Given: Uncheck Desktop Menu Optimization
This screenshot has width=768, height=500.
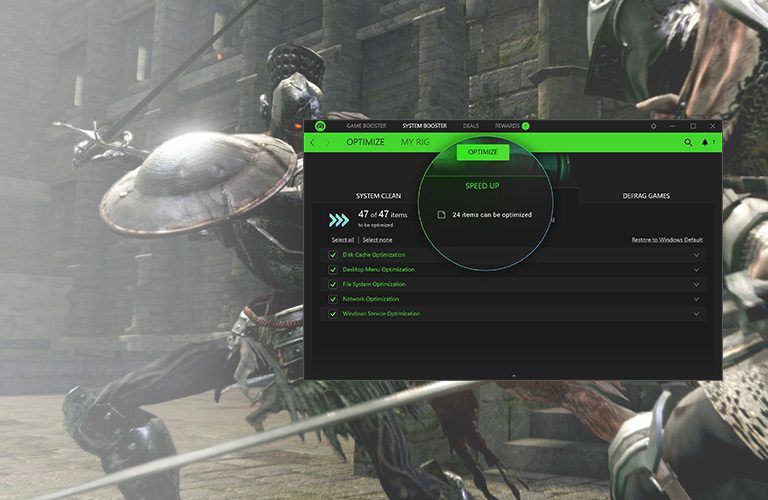Looking at the screenshot, I should (333, 270).
